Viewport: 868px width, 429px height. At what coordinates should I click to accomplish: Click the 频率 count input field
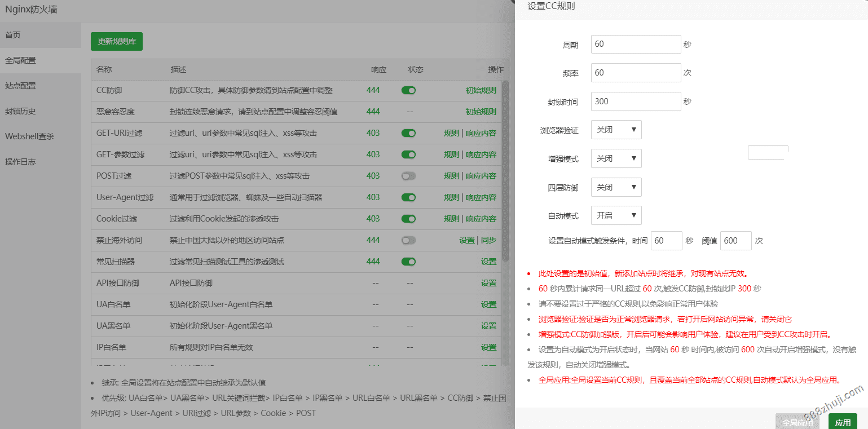tap(636, 73)
